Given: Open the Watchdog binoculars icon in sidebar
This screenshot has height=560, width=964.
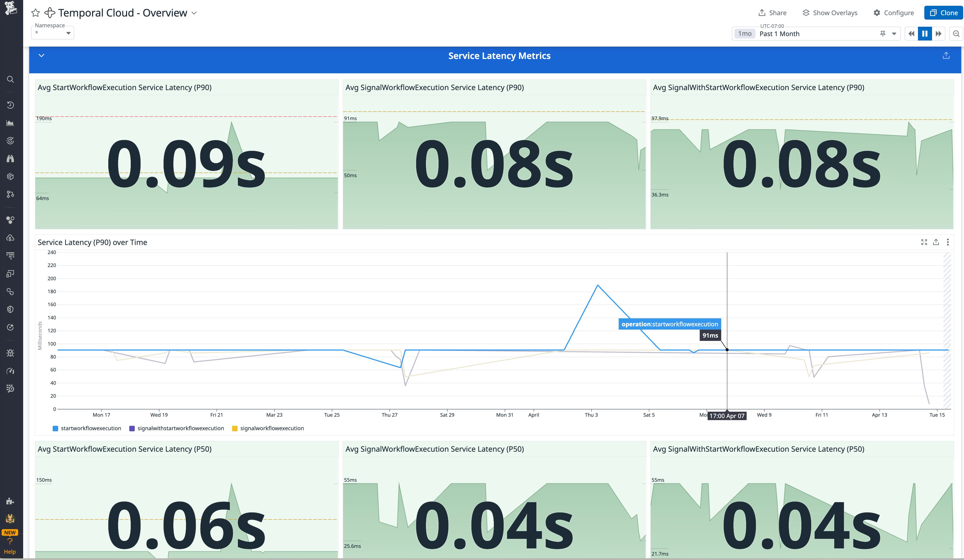Looking at the screenshot, I should coord(10,159).
